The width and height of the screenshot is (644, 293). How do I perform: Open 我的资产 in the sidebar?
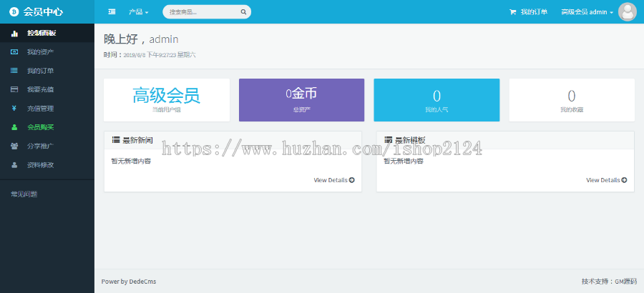(x=40, y=52)
